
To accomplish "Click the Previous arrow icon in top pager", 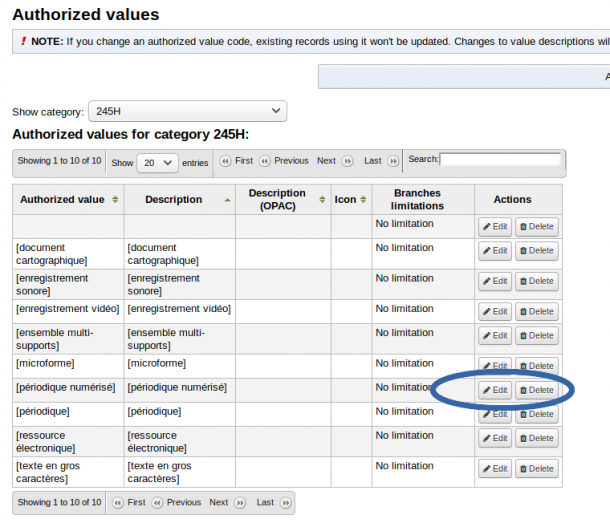I will point(265,161).
